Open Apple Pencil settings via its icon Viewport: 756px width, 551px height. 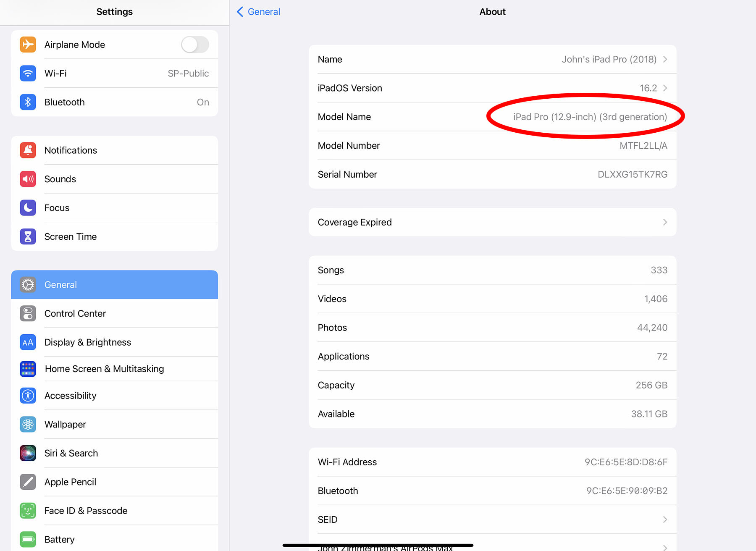[x=28, y=482]
